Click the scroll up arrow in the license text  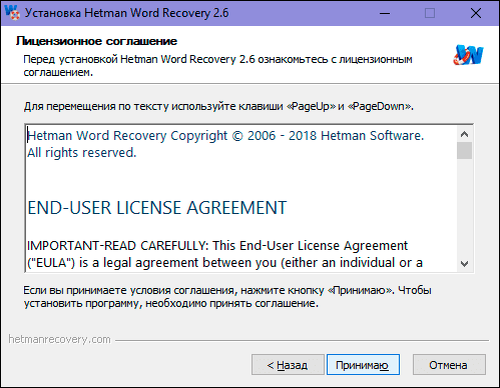pyautogui.click(x=464, y=134)
